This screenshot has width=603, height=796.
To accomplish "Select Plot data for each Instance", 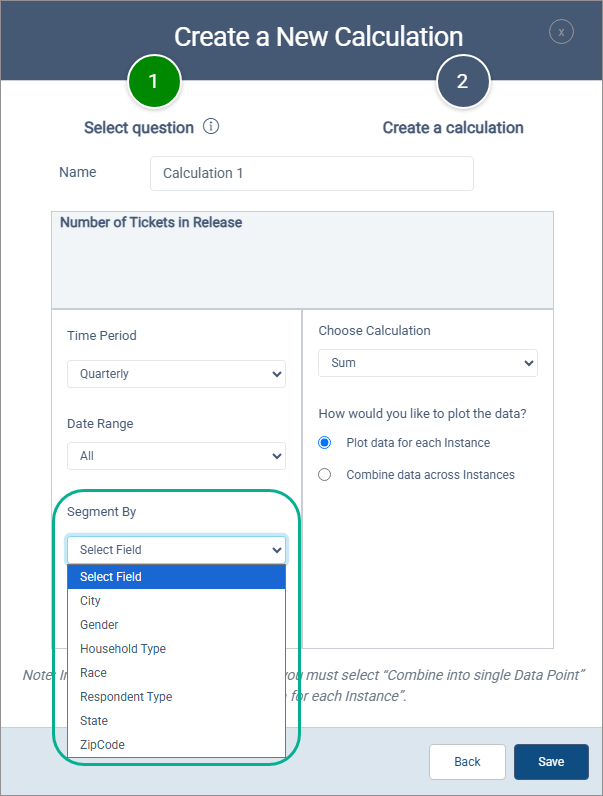I will 325,442.
